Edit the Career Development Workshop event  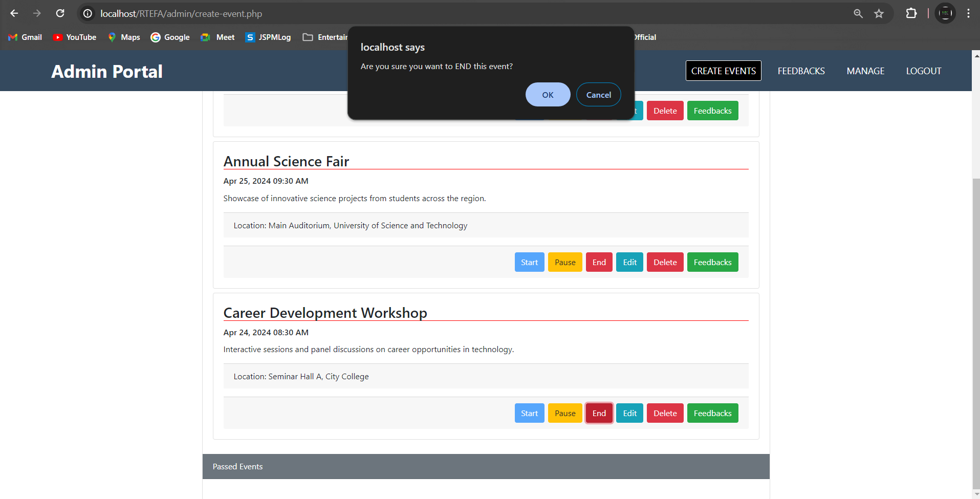(629, 413)
